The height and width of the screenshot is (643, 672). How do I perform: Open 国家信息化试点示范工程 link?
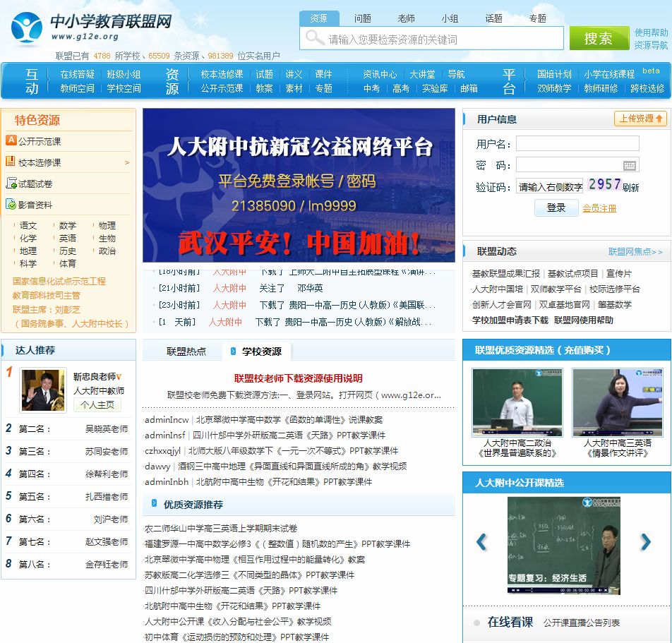[x=59, y=281]
